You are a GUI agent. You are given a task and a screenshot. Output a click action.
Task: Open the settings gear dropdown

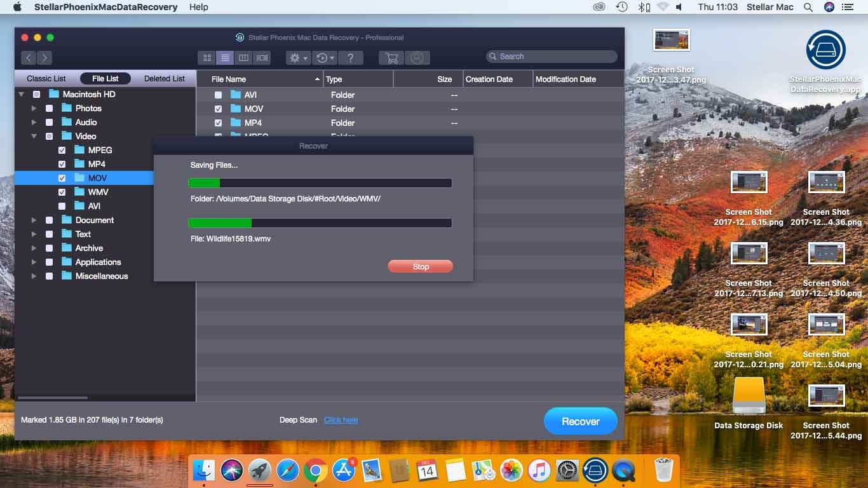click(298, 58)
